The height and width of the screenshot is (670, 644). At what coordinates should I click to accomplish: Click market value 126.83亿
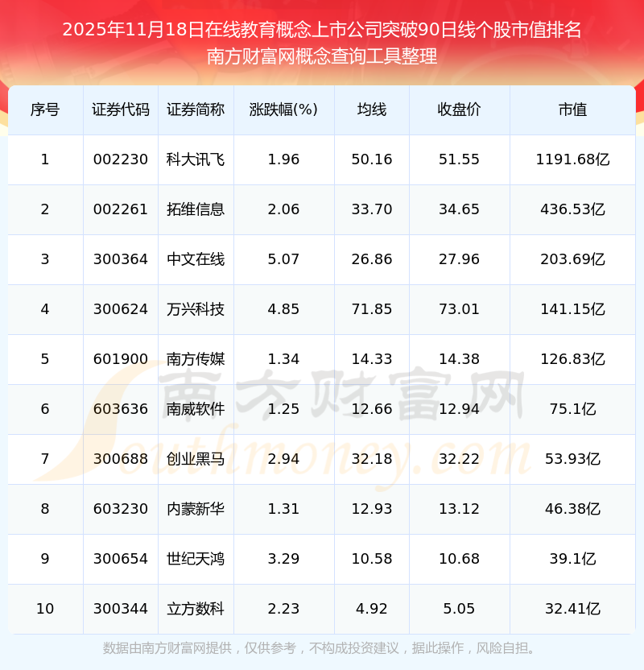pyautogui.click(x=572, y=359)
